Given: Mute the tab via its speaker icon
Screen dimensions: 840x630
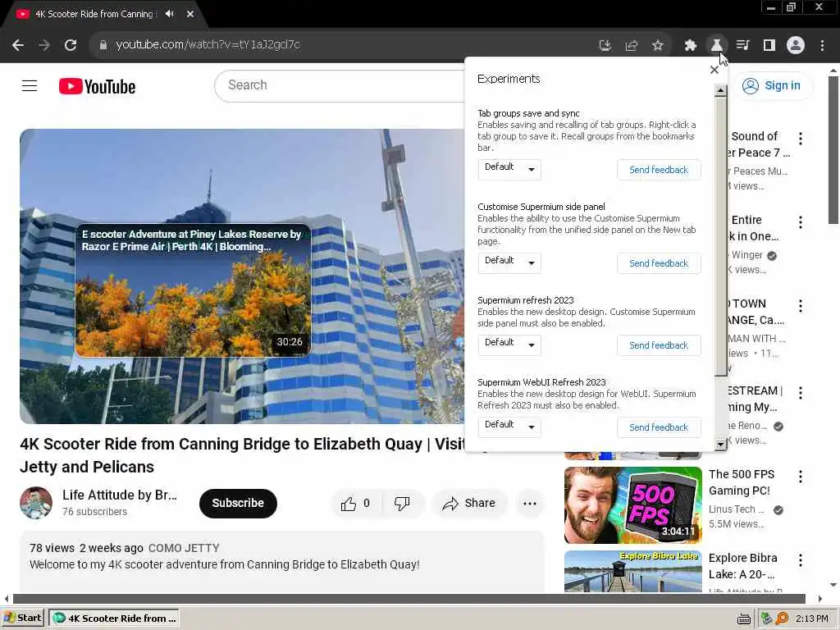Looking at the screenshot, I should pos(170,14).
